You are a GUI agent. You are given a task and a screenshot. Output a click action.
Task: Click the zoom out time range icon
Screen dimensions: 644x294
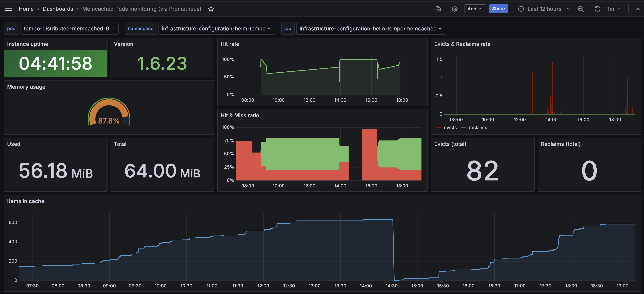[x=581, y=9]
